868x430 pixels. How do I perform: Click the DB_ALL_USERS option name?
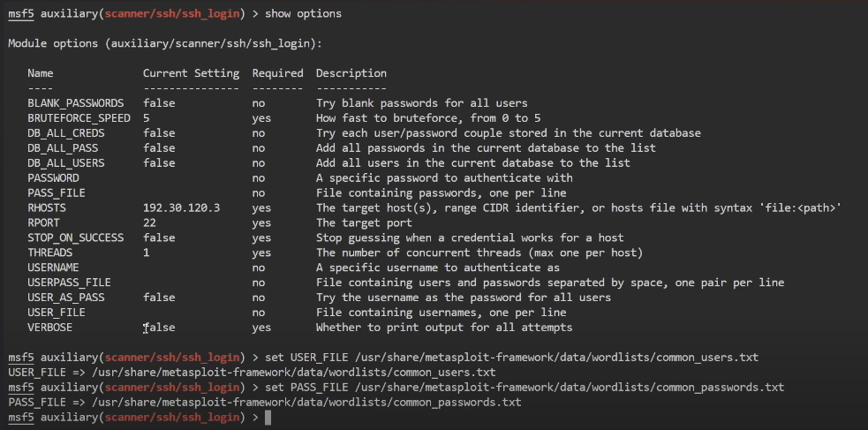coord(66,162)
